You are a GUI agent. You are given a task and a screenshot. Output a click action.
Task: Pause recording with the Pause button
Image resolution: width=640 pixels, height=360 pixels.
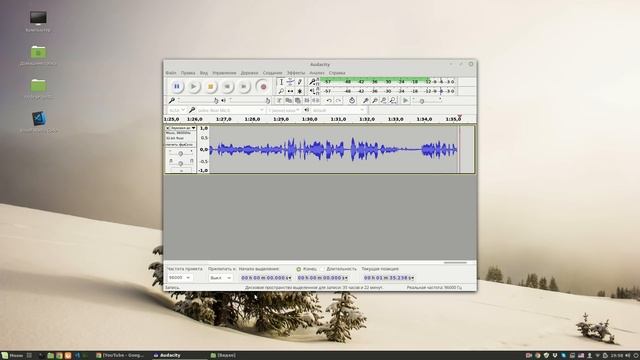[177, 87]
